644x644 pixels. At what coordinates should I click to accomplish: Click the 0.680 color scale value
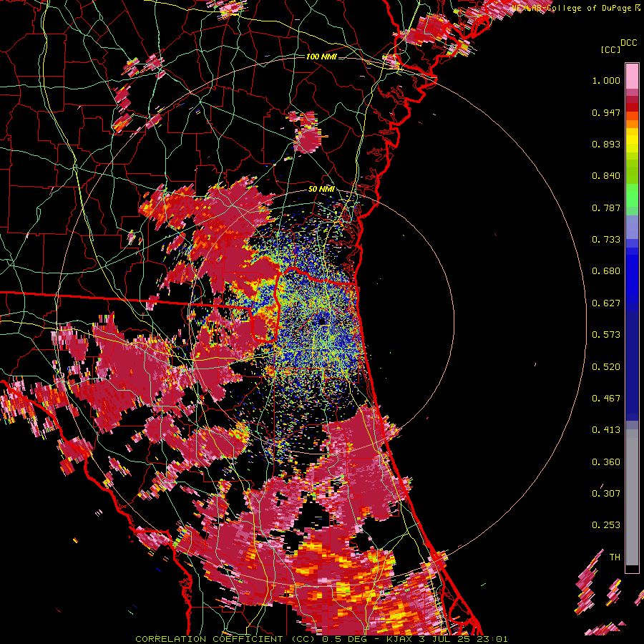point(606,271)
